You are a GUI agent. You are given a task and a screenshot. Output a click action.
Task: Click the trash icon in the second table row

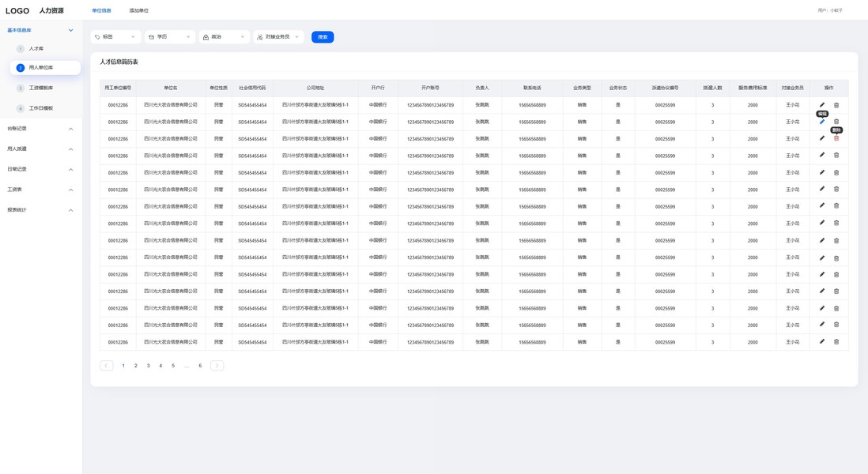click(x=836, y=122)
